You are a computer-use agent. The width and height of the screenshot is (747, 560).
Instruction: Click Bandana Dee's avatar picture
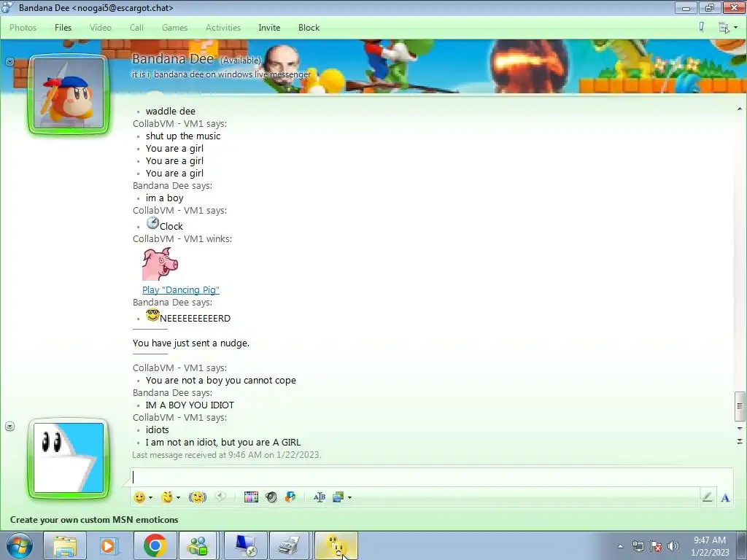pos(69,93)
